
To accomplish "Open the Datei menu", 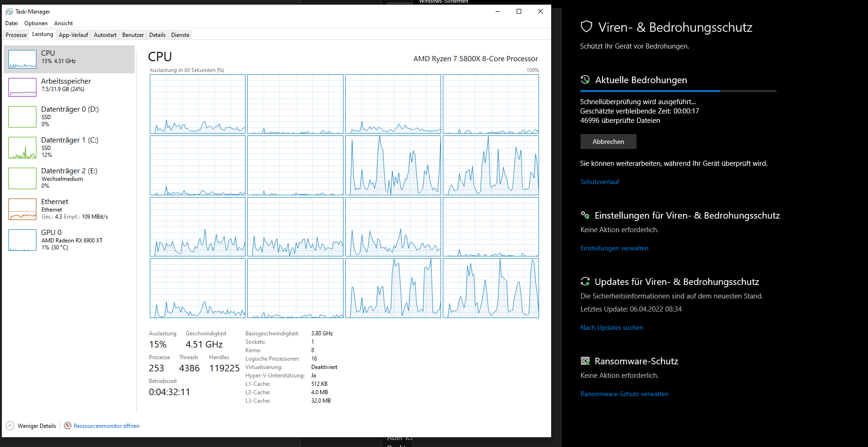I will 11,23.
